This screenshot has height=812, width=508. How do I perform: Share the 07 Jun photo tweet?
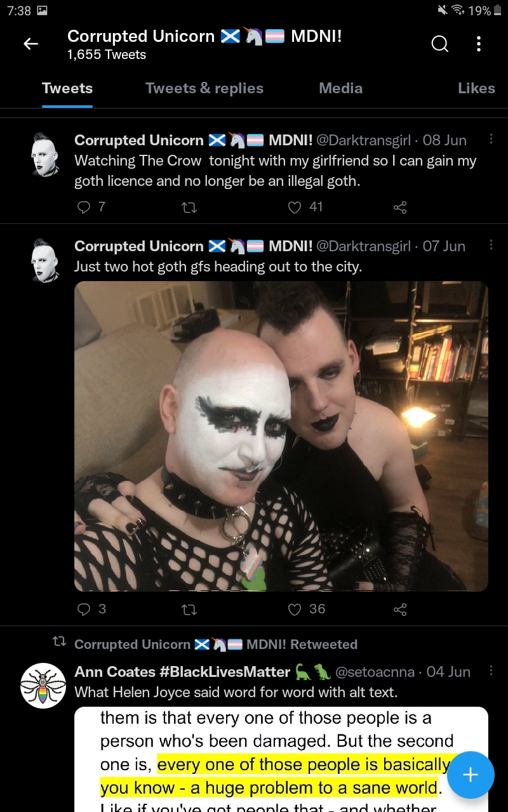point(400,609)
